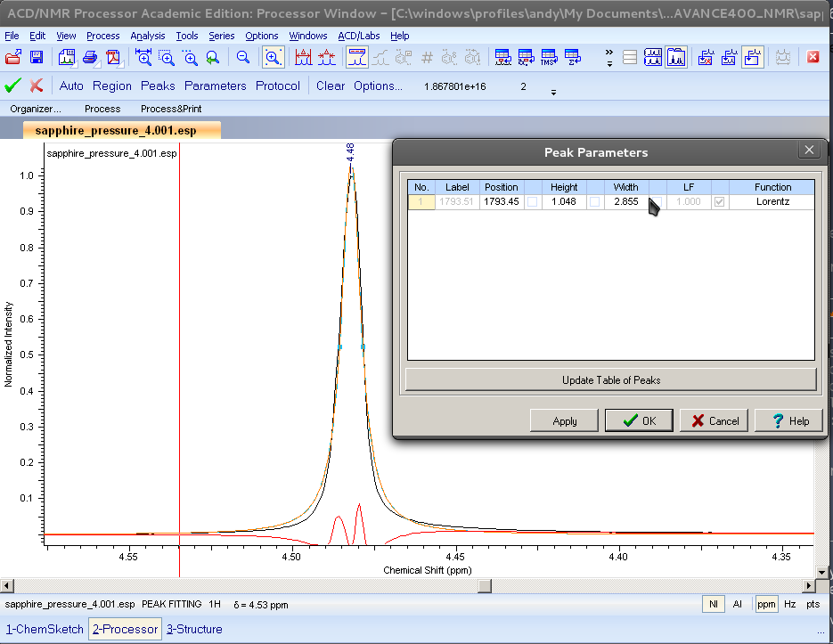Click the expand spectrum width red arrows icon
Screen dimensions: 833x644
303,57
